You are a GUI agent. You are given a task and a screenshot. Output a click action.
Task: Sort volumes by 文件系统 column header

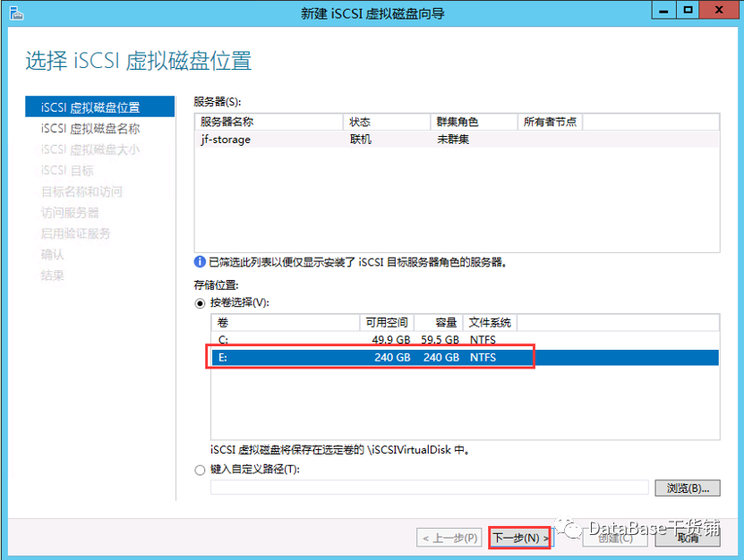tap(490, 322)
